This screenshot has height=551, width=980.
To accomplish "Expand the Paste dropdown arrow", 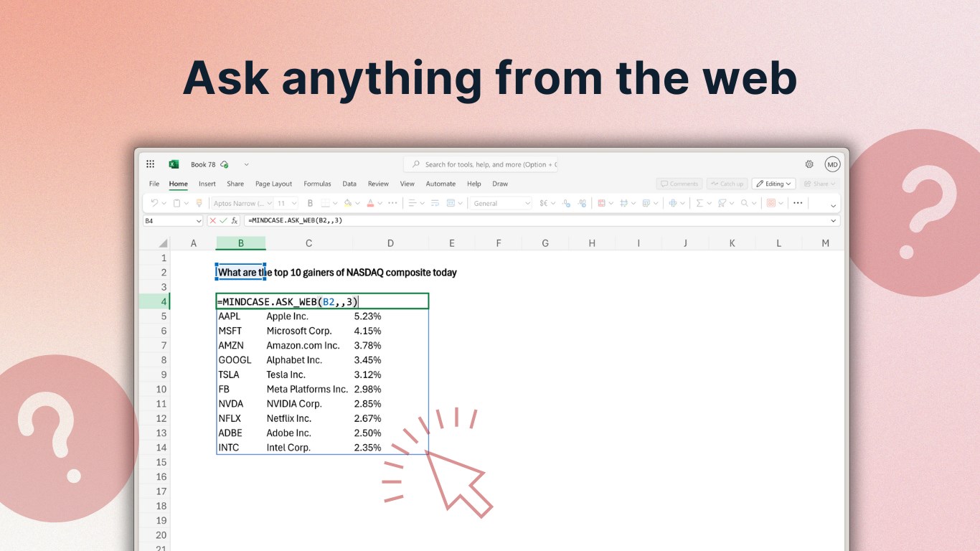I will [x=187, y=203].
